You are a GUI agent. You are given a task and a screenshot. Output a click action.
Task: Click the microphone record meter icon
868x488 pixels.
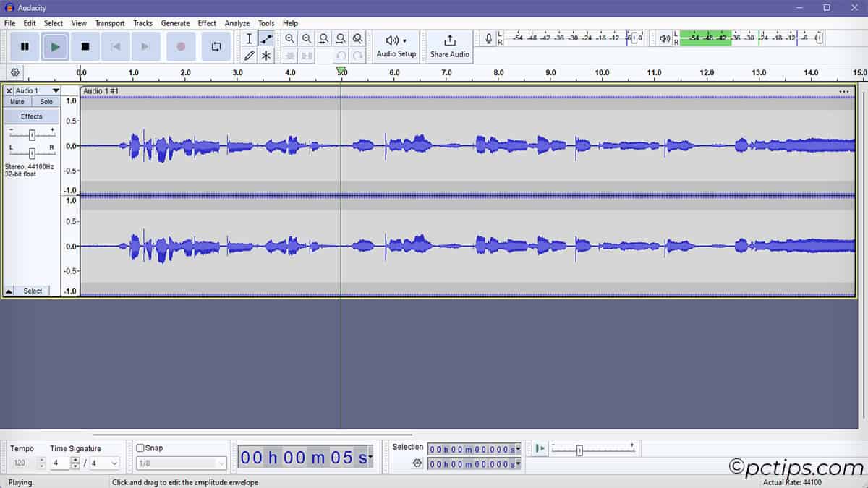click(x=489, y=39)
